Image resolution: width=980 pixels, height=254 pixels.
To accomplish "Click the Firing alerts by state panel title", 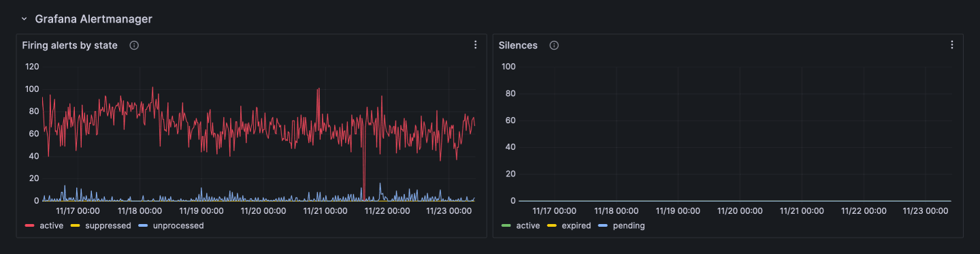I will pos(69,46).
